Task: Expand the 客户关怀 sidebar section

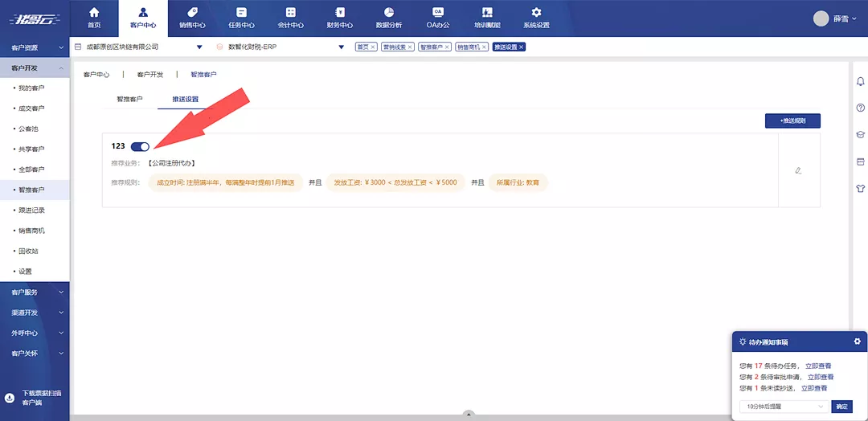Action: click(x=35, y=353)
